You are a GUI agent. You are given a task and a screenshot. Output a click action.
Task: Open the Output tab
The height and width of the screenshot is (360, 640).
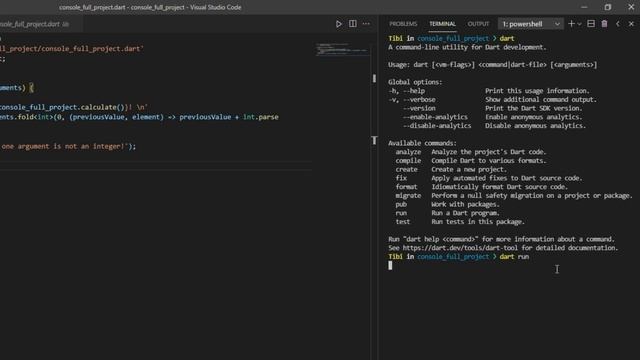478,24
